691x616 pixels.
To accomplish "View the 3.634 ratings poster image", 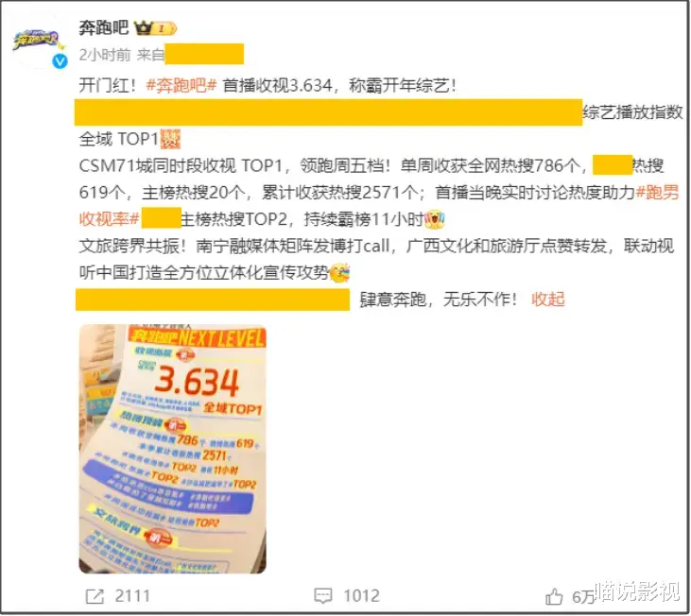I will pyautogui.click(x=172, y=449).
